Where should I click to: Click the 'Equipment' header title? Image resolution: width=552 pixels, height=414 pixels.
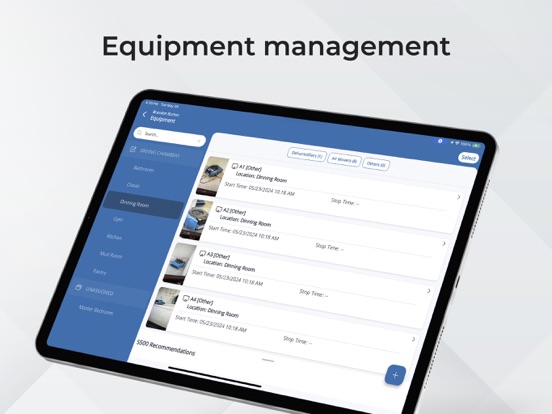point(162,119)
